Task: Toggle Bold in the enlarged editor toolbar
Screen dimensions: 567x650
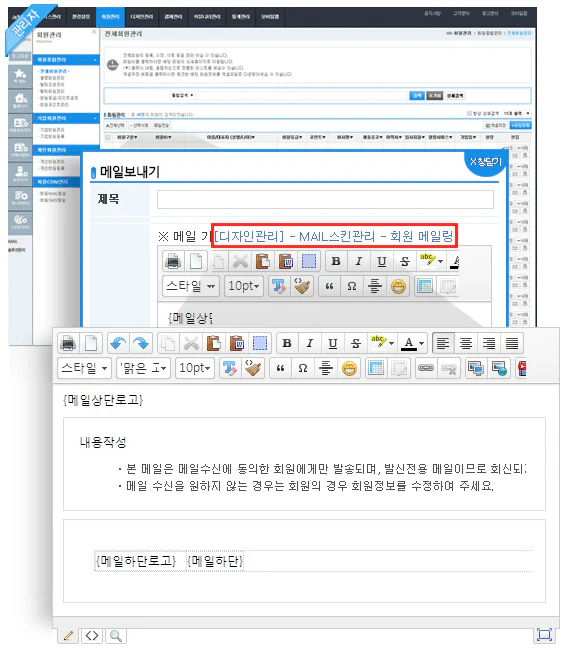Action: pos(287,343)
